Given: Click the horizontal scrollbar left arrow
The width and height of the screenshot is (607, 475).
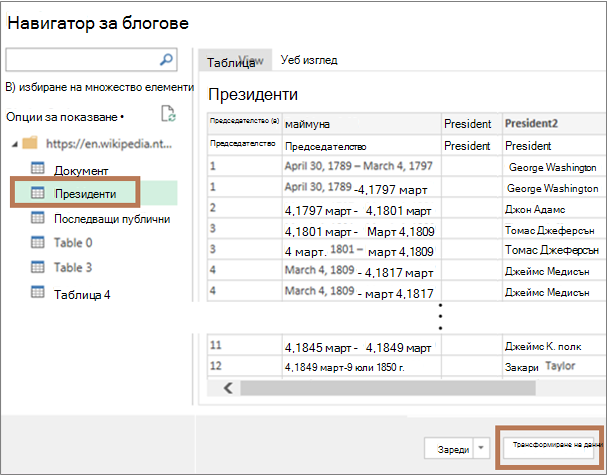Looking at the screenshot, I should (x=228, y=388).
